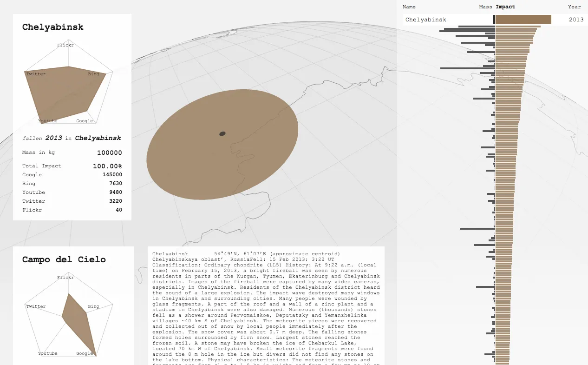
Task: Click the Twitter axis label in Chelyabinsk radar
Action: pos(36,74)
